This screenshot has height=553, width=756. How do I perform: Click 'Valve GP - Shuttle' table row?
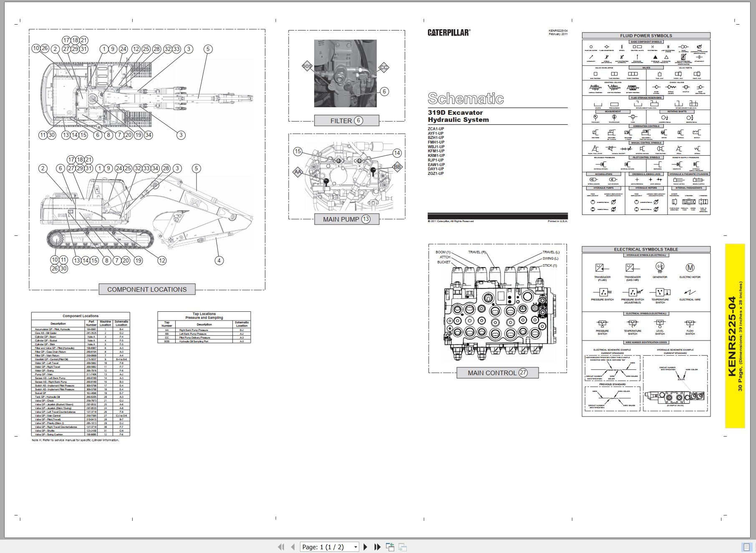click(81, 431)
